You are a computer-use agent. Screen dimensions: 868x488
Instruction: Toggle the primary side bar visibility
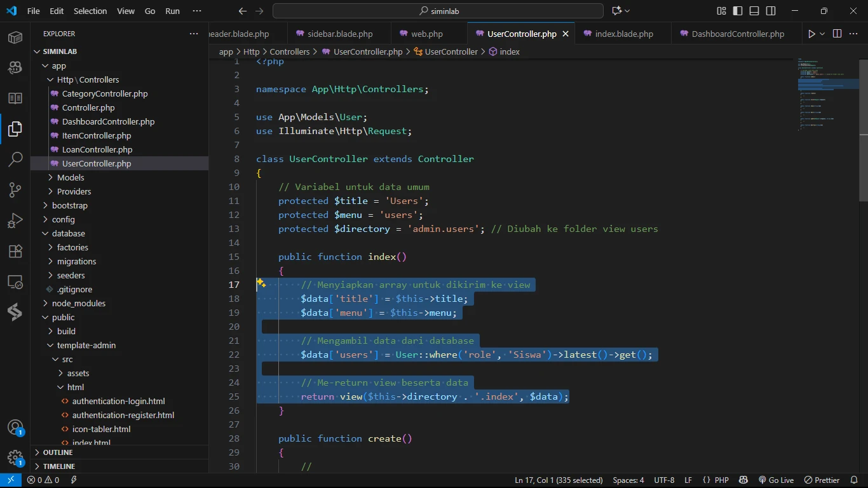tap(738, 11)
